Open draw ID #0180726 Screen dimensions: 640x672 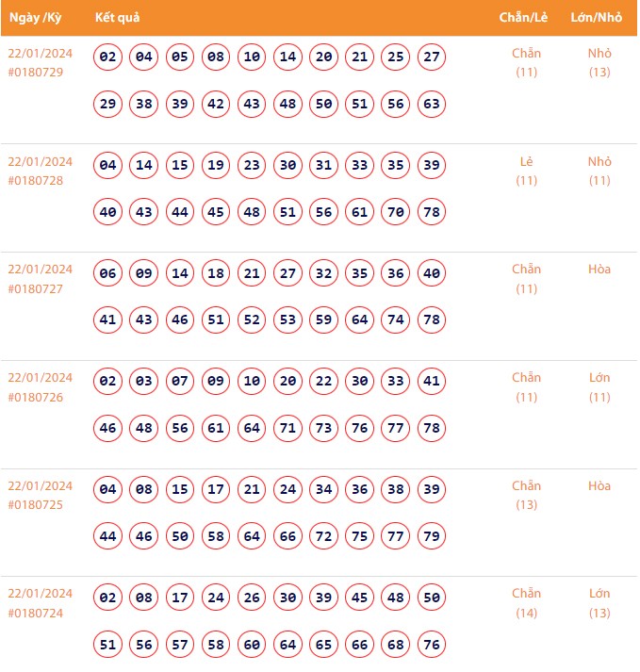coord(35,397)
